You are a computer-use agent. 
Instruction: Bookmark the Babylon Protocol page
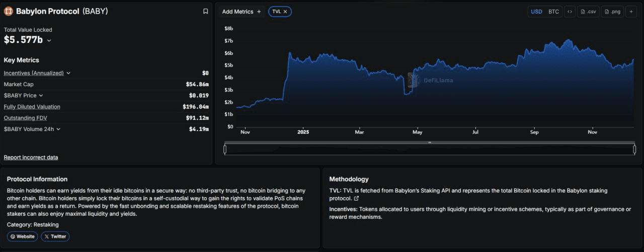coord(205,11)
